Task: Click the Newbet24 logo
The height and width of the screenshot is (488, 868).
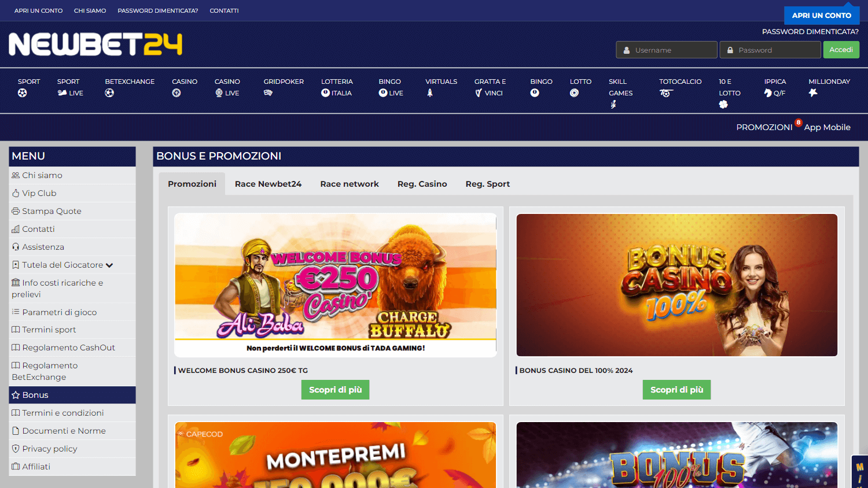Action: 95,45
